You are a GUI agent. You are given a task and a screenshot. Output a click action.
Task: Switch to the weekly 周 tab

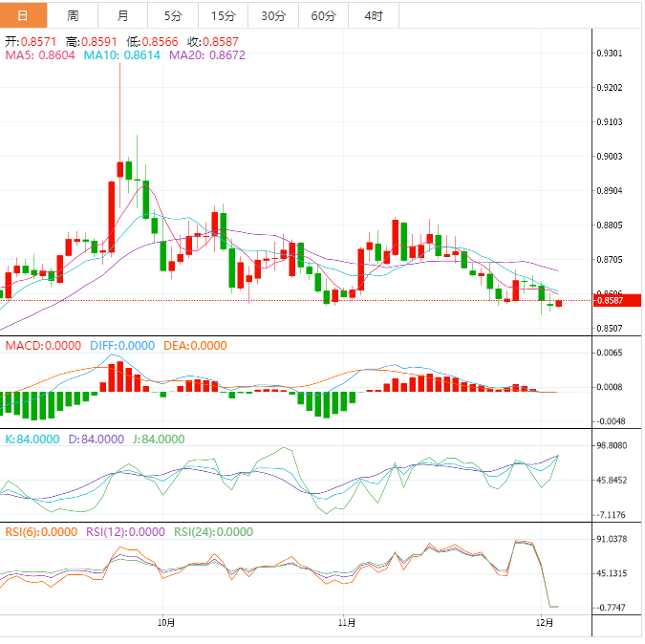point(73,15)
